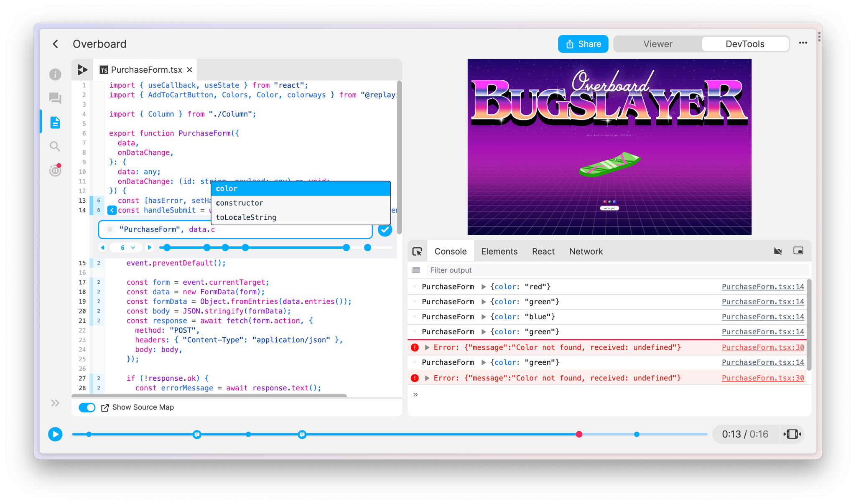Click the replay video preview
856x504 pixels.
click(609, 147)
